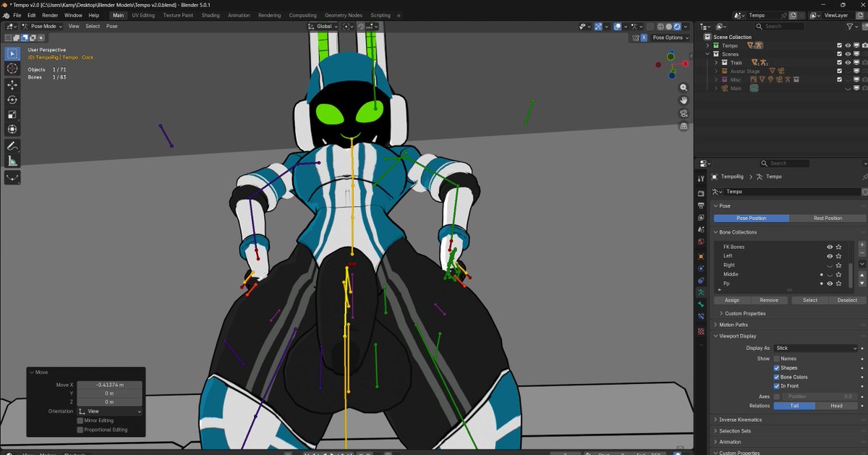868x455 pixels.
Task: Disable the In Front checkbox
Action: click(x=778, y=386)
